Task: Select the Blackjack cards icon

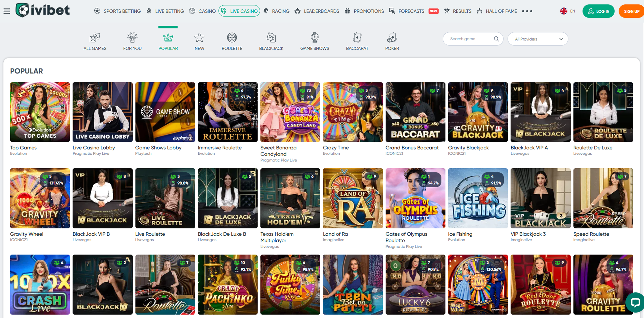Action: [271, 38]
